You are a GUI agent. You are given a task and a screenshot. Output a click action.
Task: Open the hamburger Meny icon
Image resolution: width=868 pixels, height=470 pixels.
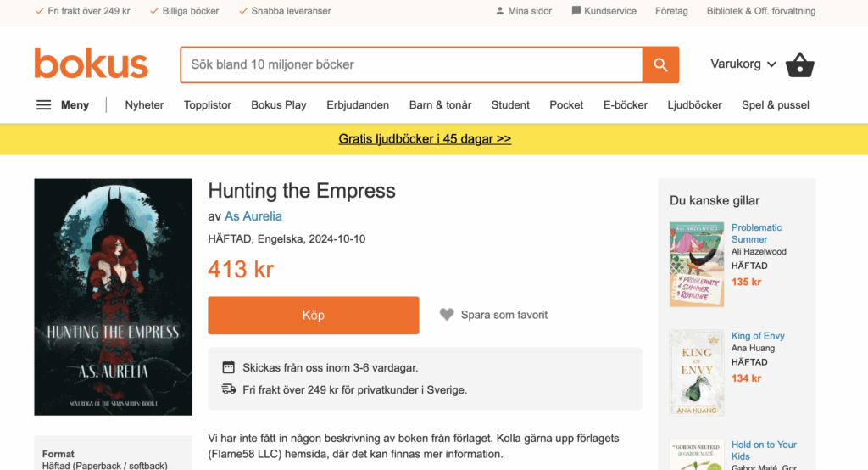tap(44, 104)
